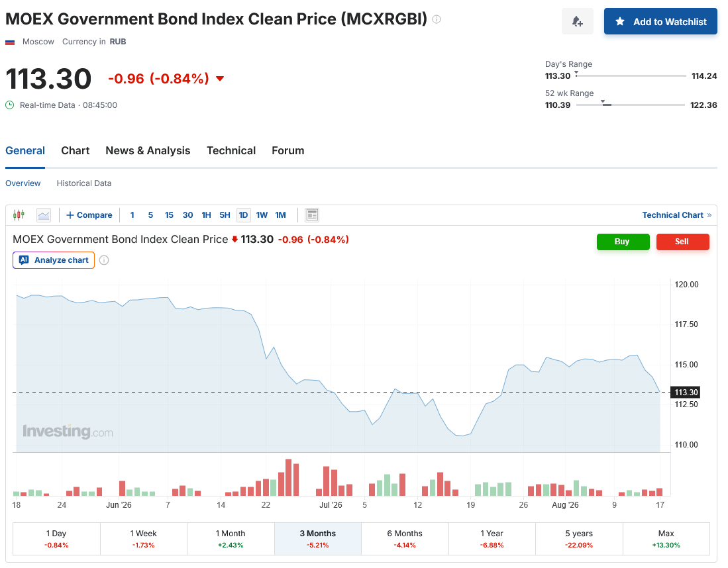Screen dimensions: 728x568
Task: Click the Russian flag icon
Action: coord(10,42)
